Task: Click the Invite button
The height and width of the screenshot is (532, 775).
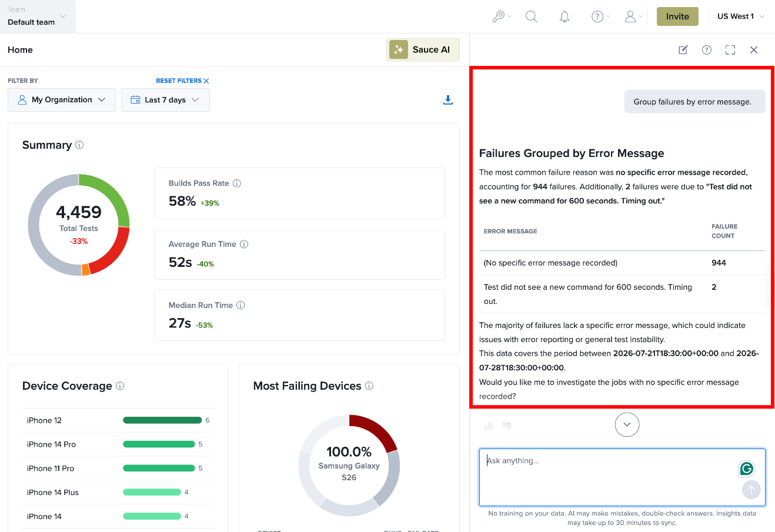Action: [677, 16]
